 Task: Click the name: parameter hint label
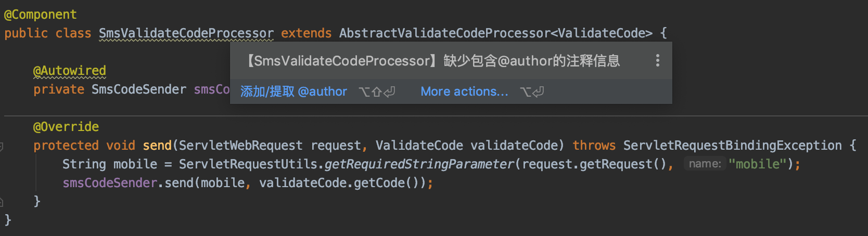click(705, 164)
